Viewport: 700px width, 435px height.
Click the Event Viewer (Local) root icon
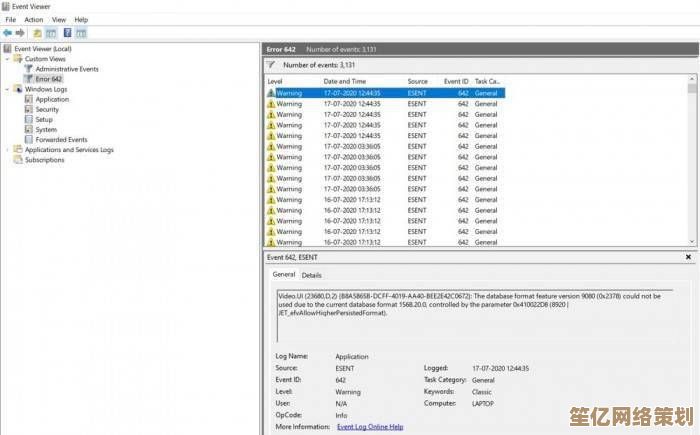coord(7,48)
